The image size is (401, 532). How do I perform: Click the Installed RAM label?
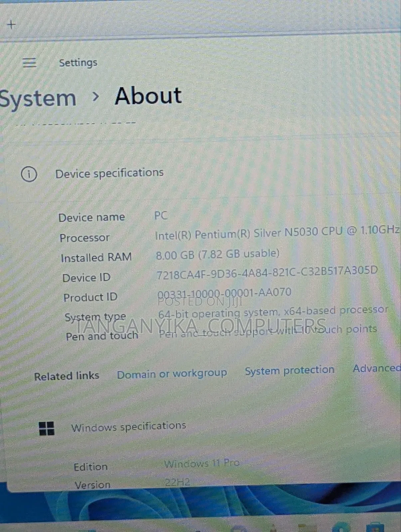[x=96, y=257]
